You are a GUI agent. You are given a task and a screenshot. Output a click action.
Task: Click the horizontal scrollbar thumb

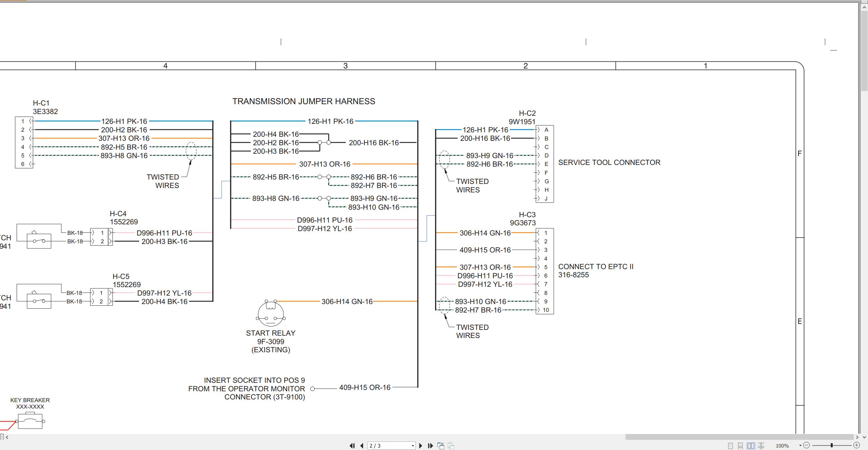pos(739,437)
